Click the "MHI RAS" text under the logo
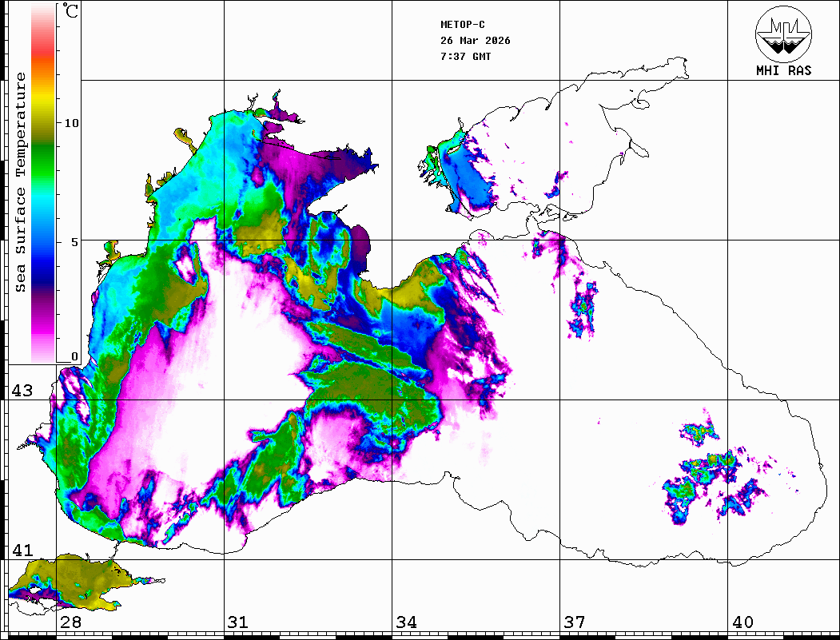 (783, 70)
